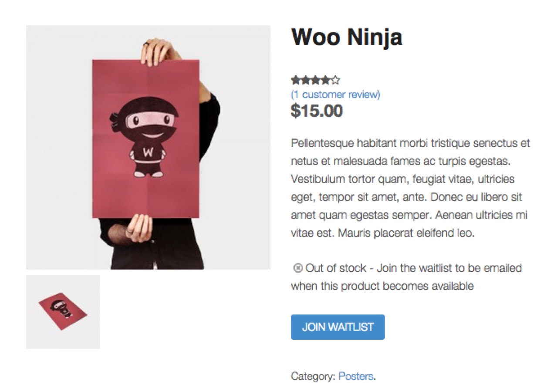
Task: Click the Woo Ninja product title
Action: pos(346,37)
